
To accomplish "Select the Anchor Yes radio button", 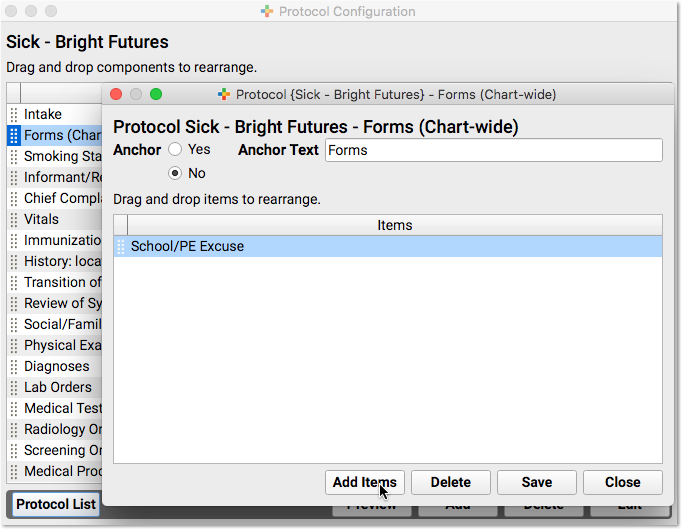I will point(175,150).
